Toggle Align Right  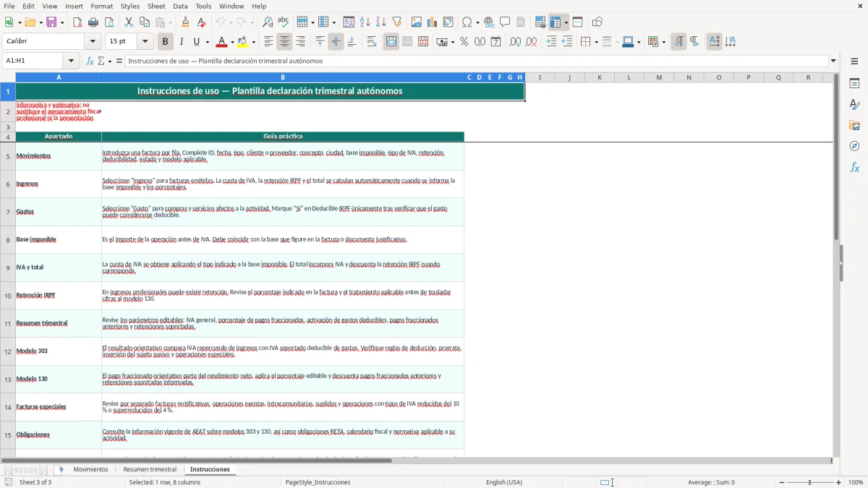pos(300,42)
